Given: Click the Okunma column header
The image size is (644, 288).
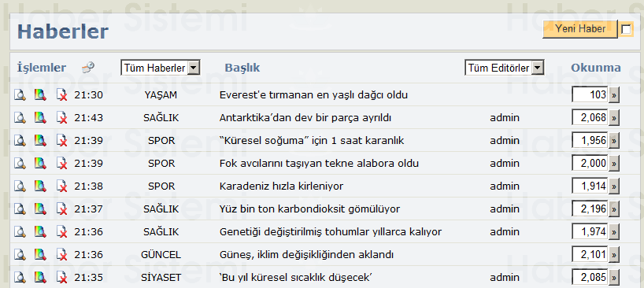Looking at the screenshot, I should tap(596, 68).
